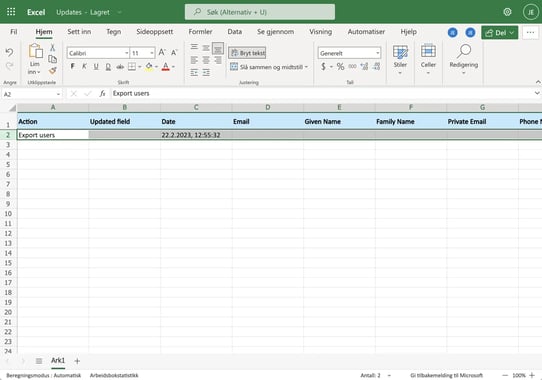Click the Ark1 sheet tab
Screen dimensions: 542x380
pyautogui.click(x=58, y=361)
